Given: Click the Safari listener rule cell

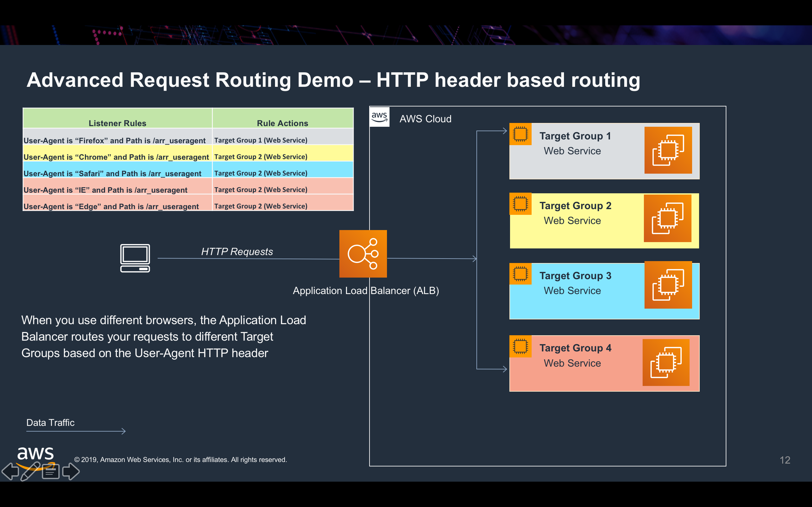Looking at the screenshot, I should pos(112,173).
